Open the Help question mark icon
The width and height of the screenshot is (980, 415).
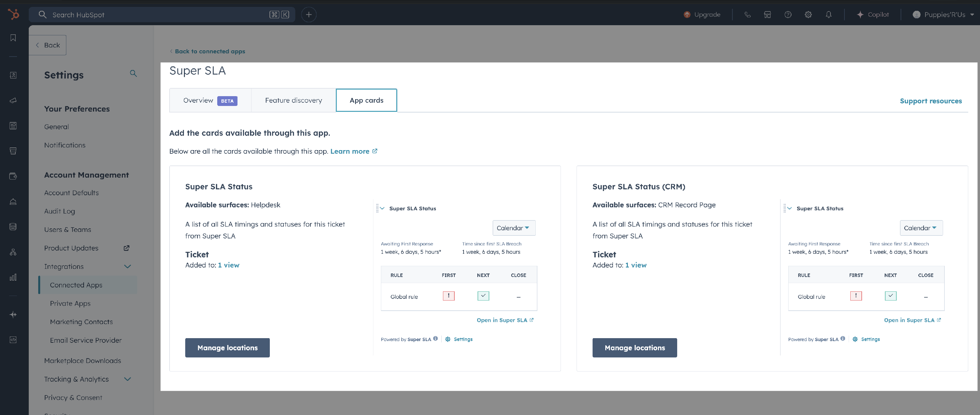(x=788, y=14)
